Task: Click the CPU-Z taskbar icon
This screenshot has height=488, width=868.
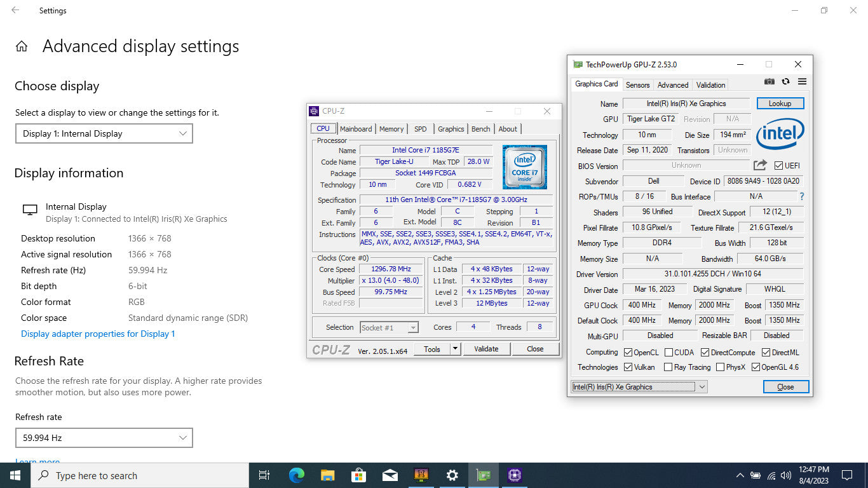Action: point(514,475)
